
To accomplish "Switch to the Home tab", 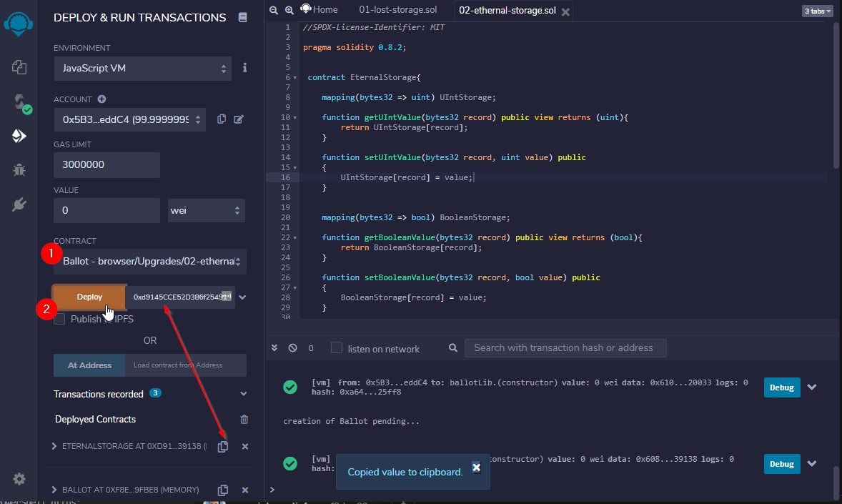I will pos(320,10).
